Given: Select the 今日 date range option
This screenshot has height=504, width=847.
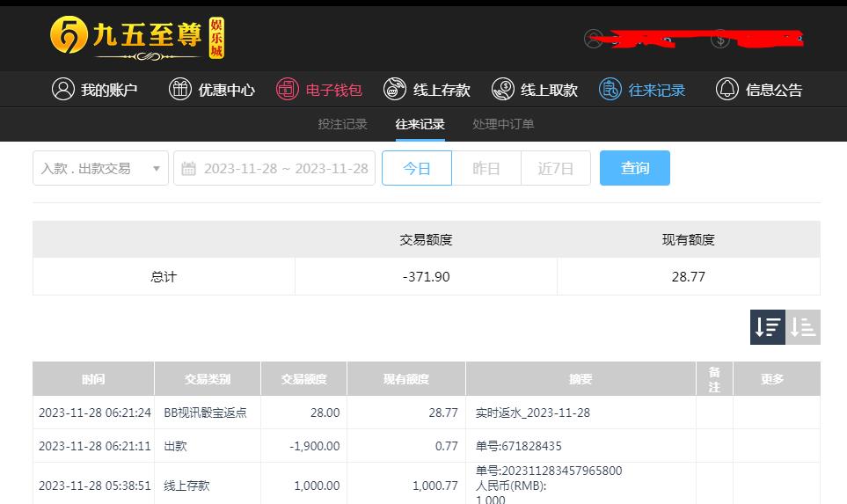Looking at the screenshot, I should (417, 168).
